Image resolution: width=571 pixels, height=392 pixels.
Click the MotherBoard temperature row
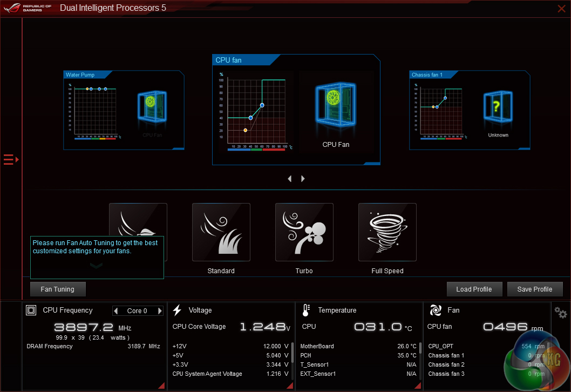358,346
